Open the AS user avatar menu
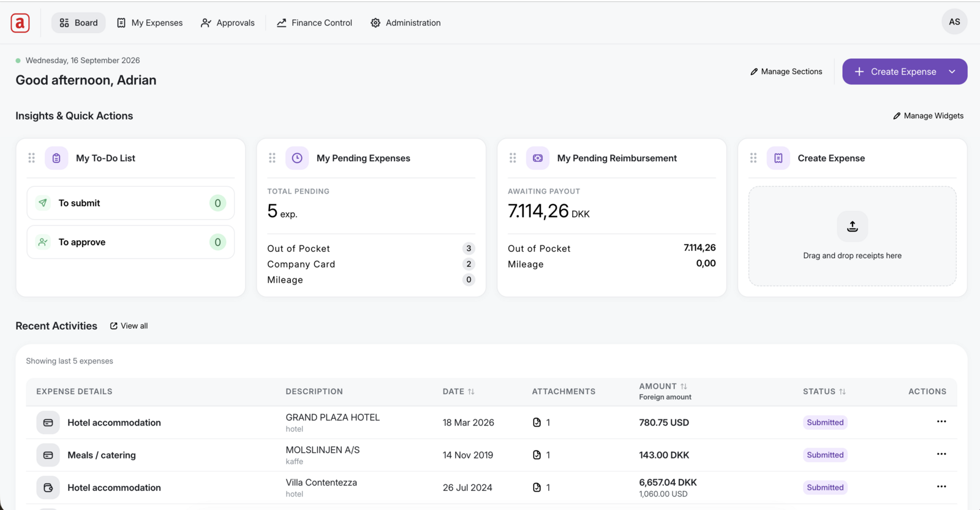 pyautogui.click(x=954, y=22)
